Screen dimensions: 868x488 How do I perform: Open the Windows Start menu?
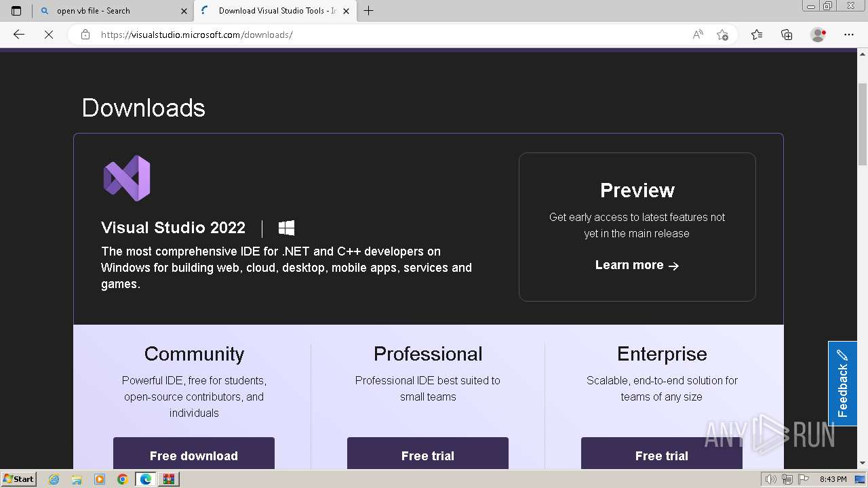click(19, 479)
